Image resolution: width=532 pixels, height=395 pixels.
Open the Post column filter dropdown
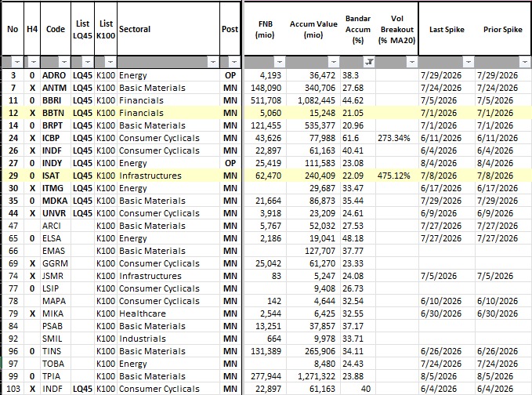[x=234, y=62]
